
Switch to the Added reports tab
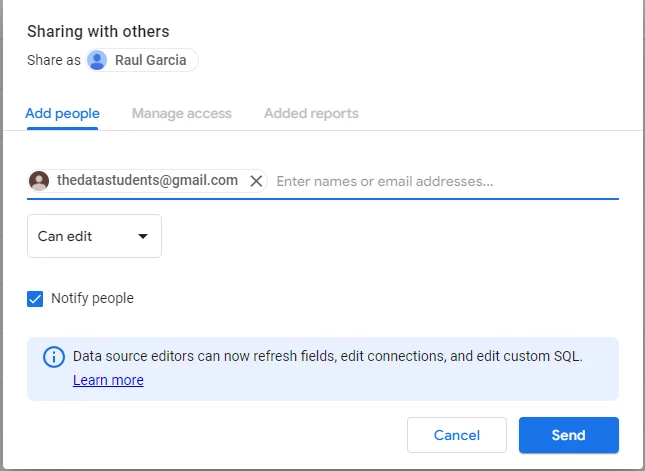point(311,113)
